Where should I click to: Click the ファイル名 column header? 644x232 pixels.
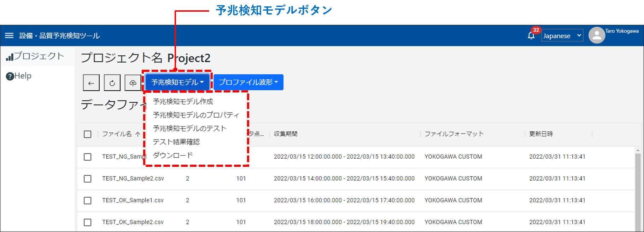pyautogui.click(x=117, y=134)
